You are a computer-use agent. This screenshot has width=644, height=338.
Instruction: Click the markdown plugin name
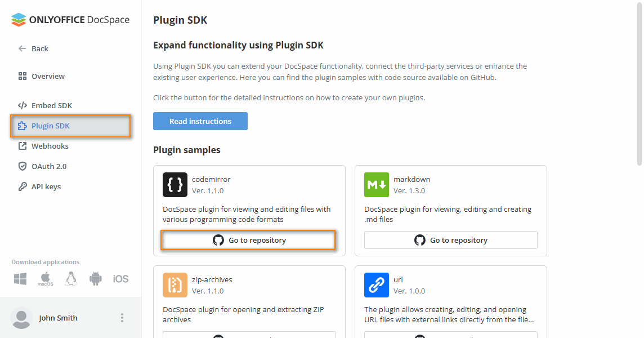pos(412,179)
